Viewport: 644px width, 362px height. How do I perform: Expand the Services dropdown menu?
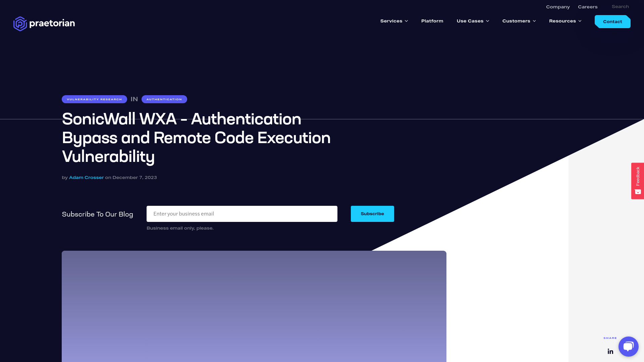point(394,21)
